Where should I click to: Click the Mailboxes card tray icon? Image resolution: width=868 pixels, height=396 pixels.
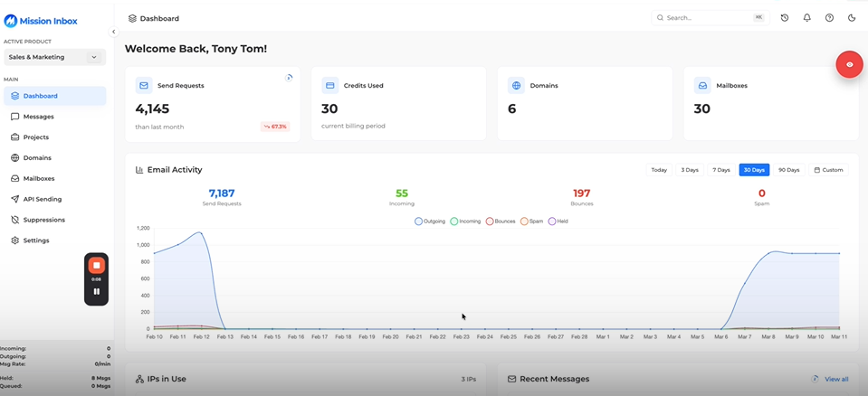[x=702, y=86]
